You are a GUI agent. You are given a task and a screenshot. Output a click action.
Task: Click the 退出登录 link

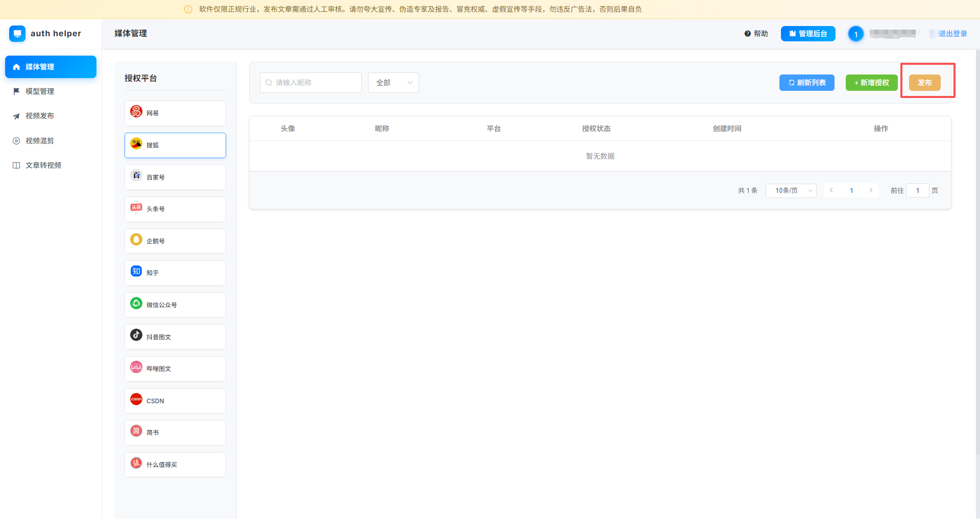[952, 34]
